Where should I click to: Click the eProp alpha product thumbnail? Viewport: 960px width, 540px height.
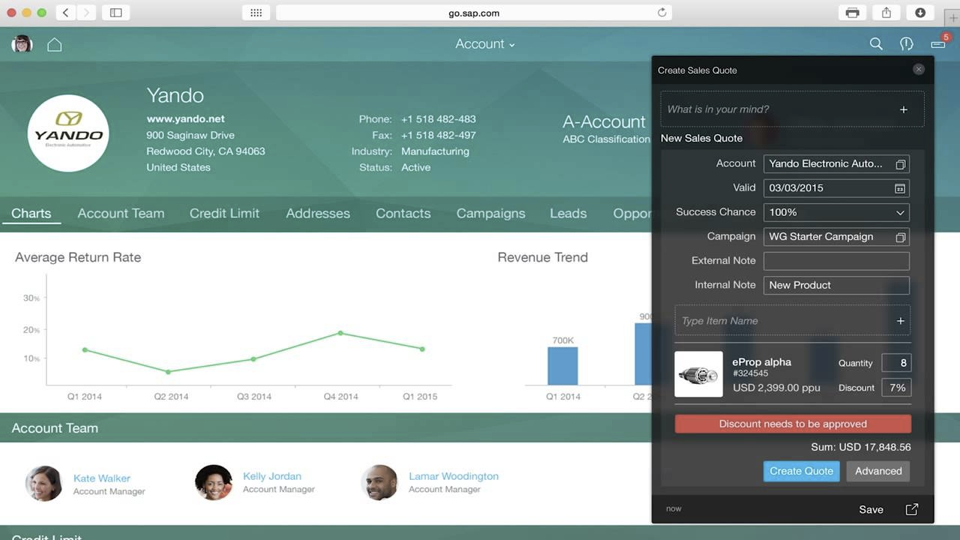699,374
